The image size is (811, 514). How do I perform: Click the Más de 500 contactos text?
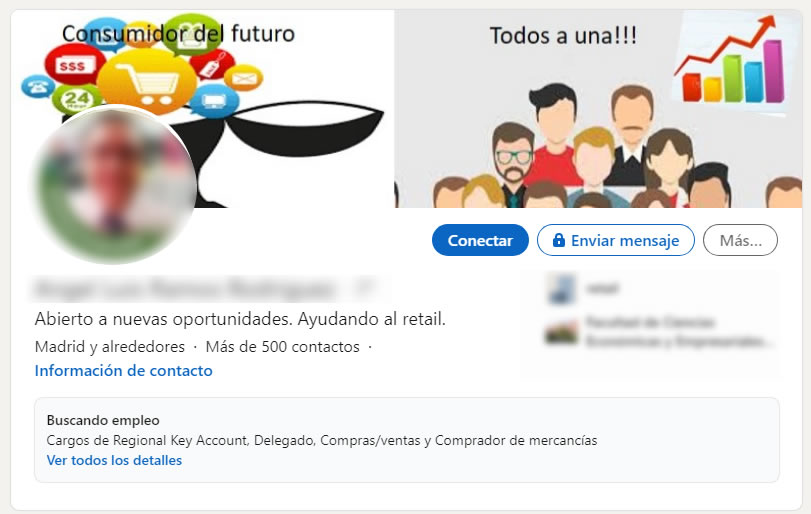point(282,346)
